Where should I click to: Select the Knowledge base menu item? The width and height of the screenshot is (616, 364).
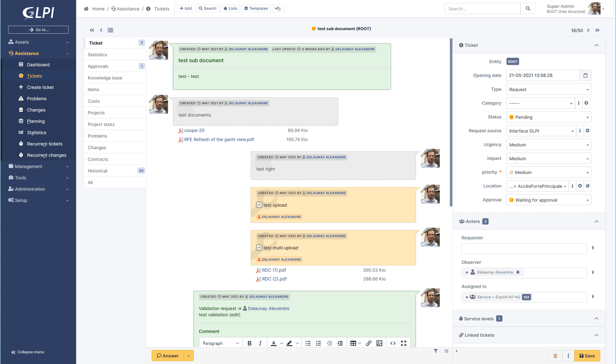point(105,78)
